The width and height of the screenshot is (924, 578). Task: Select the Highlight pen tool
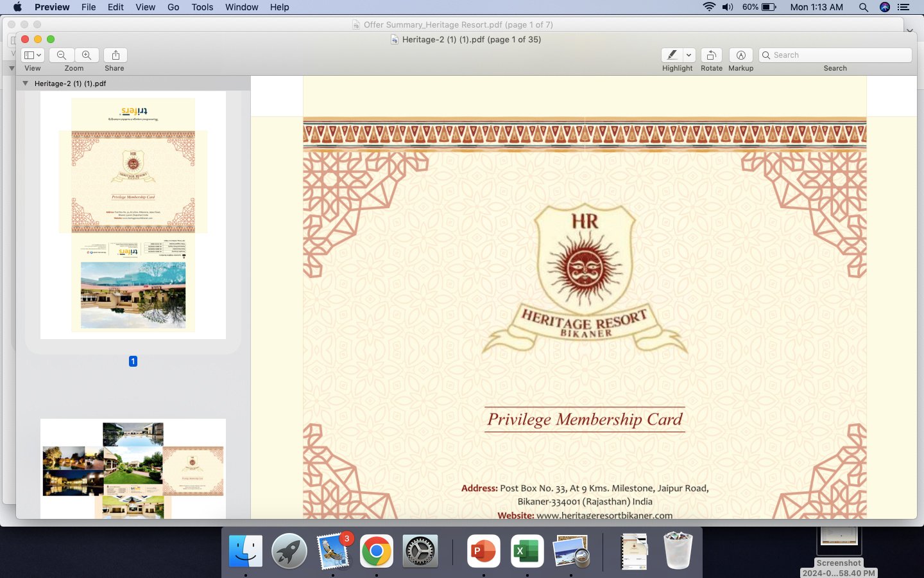click(x=672, y=55)
